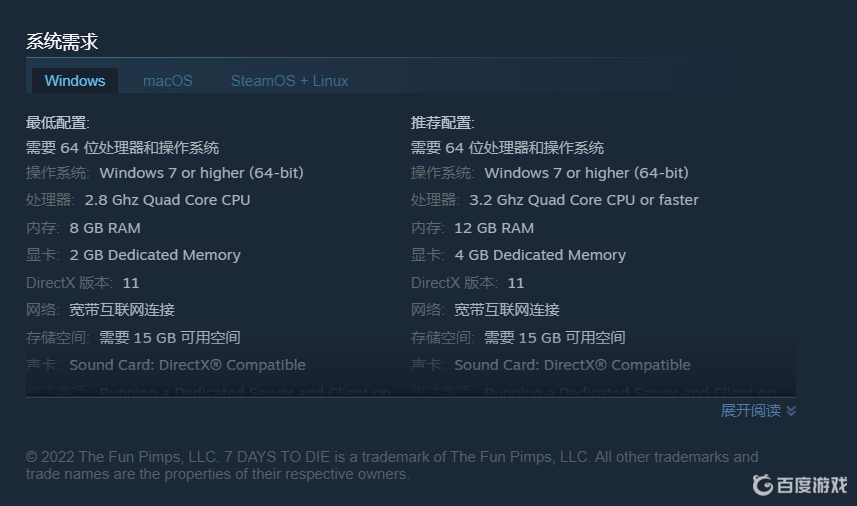Click the 8 GB RAM minimum memory line
Image resolution: width=857 pixels, height=506 pixels.
pyautogui.click(x=105, y=228)
